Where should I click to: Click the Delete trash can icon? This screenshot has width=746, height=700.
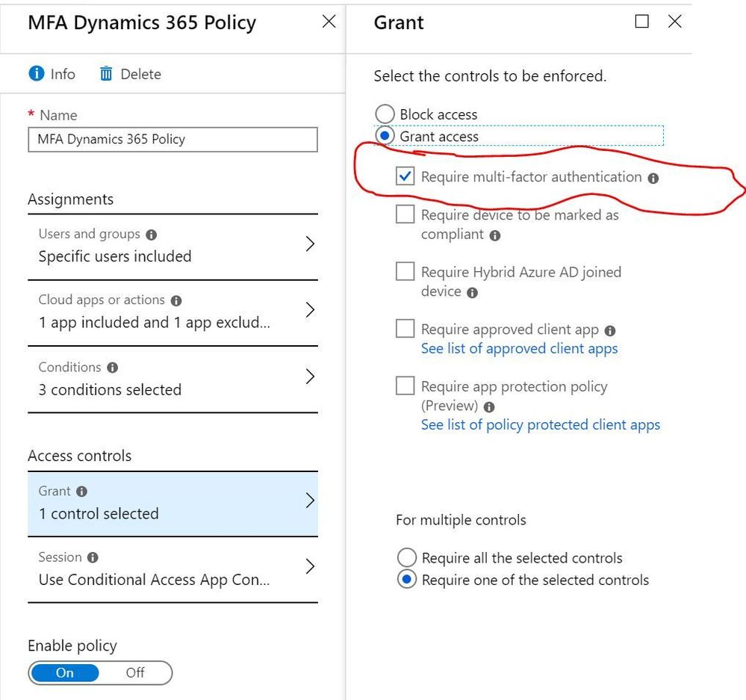pos(106,74)
